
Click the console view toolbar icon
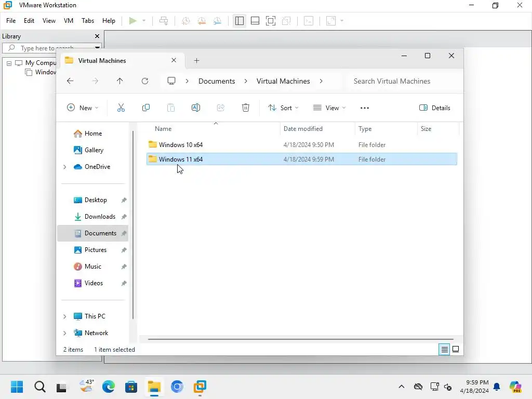click(309, 21)
